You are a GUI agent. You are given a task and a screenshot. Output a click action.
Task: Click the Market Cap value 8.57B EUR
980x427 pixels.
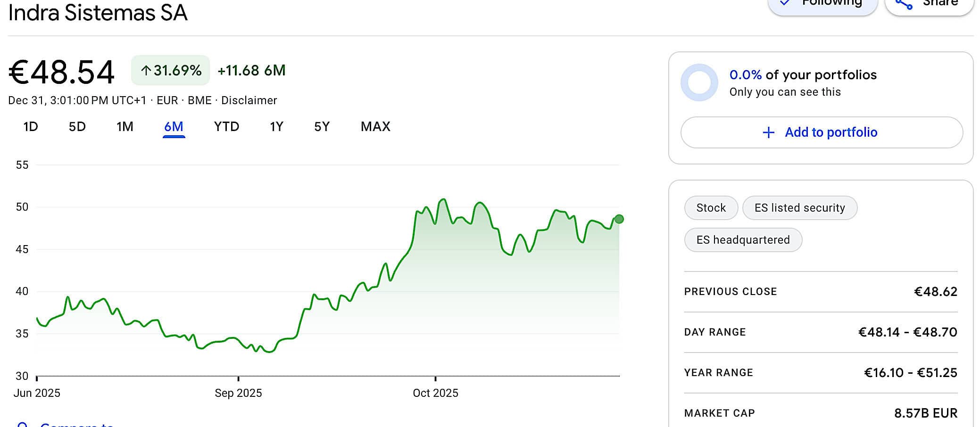pos(926,413)
